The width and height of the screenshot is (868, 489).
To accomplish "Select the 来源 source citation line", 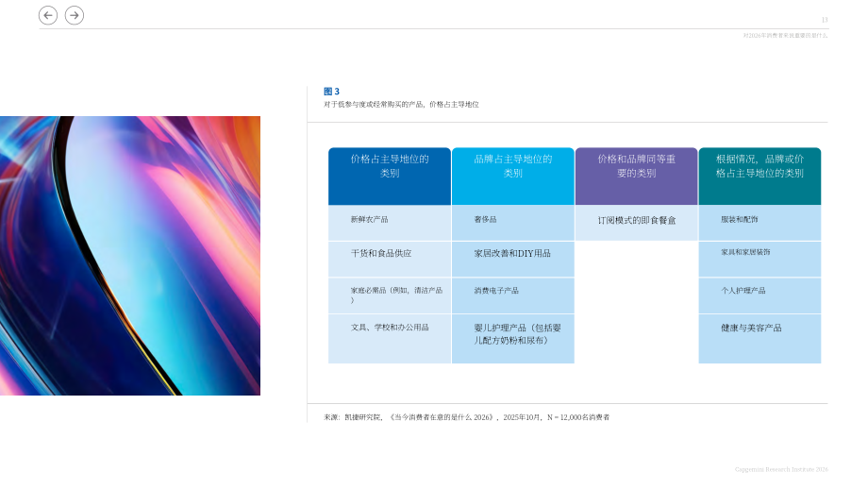I will (466, 417).
